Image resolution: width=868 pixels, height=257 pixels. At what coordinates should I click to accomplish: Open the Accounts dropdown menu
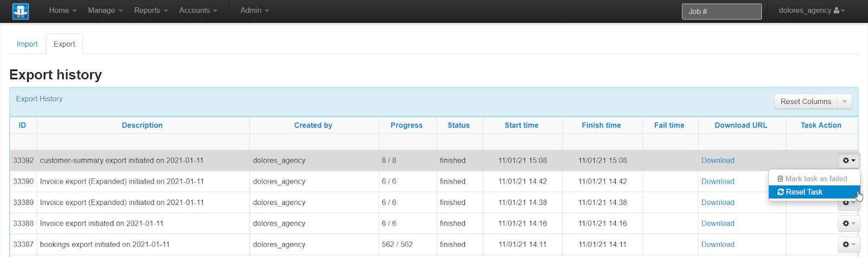coord(198,10)
